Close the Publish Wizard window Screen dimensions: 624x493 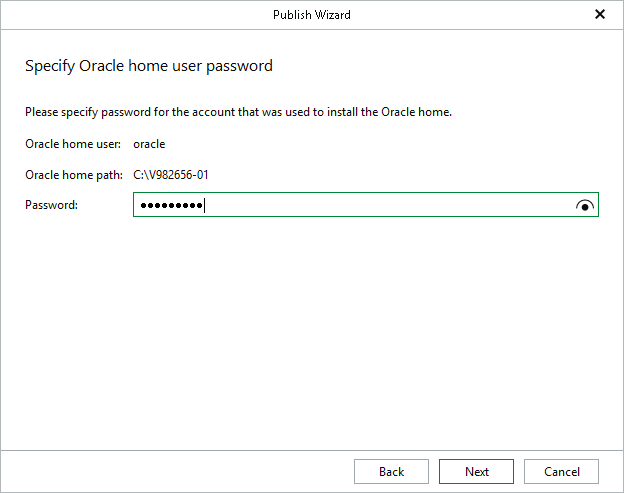pos(600,15)
